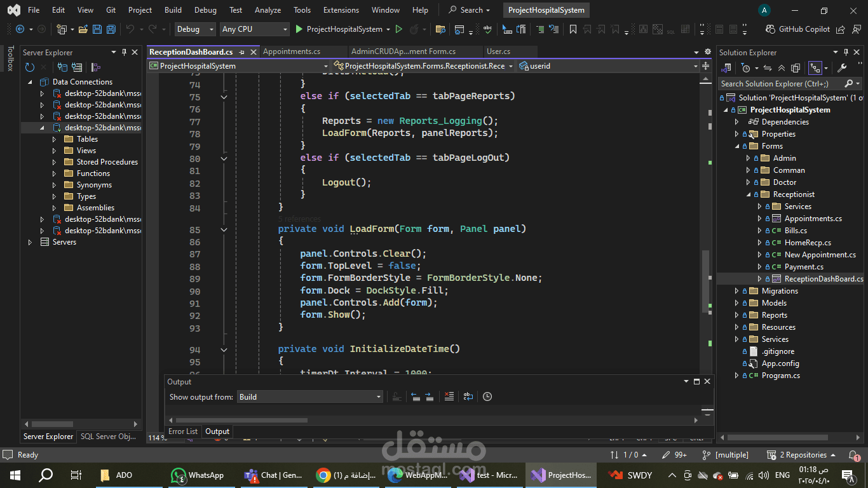868x488 pixels.
Task: Open the 'Show output from' Build dropdown
Action: point(310,397)
